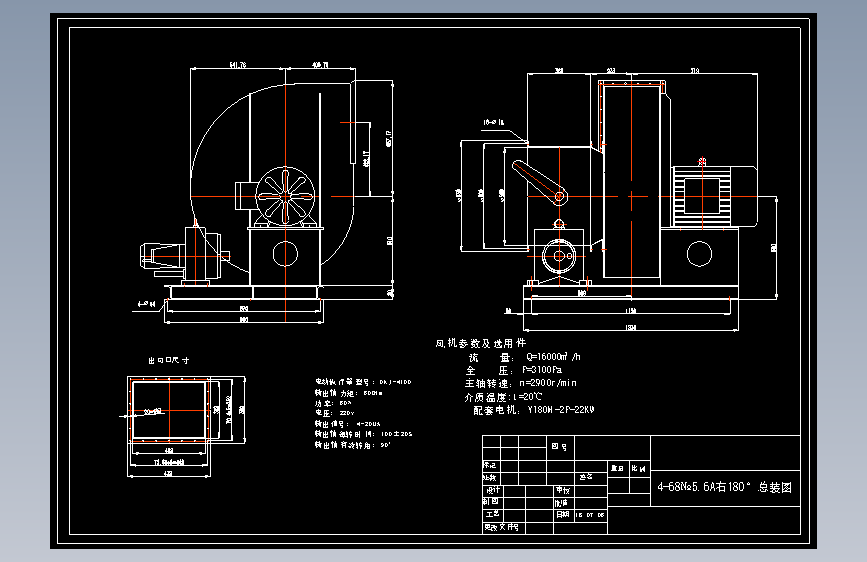Image resolution: width=867 pixels, height=562 pixels.
Task: Click the output signal value 4-20mA
Action: [x=368, y=424]
